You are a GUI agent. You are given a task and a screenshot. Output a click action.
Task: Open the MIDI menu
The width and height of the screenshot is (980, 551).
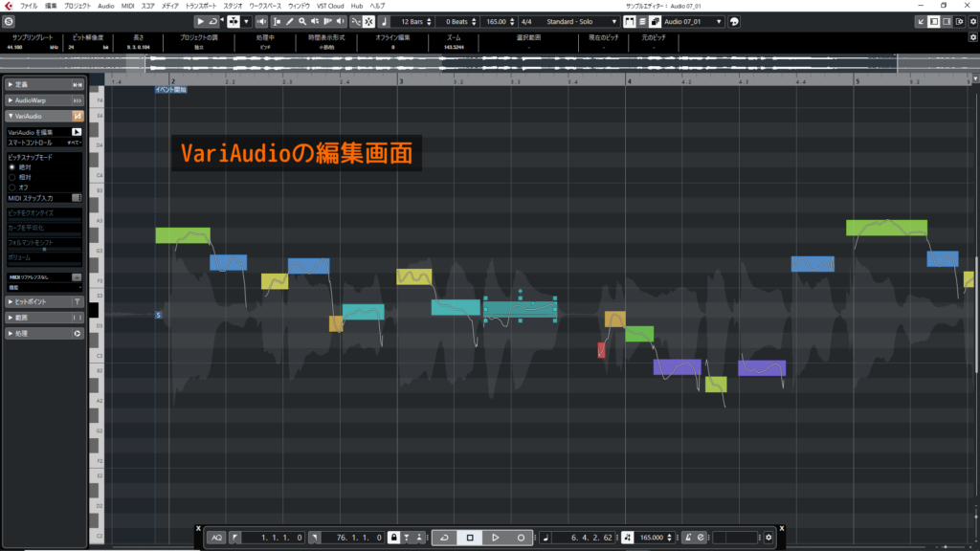point(127,6)
